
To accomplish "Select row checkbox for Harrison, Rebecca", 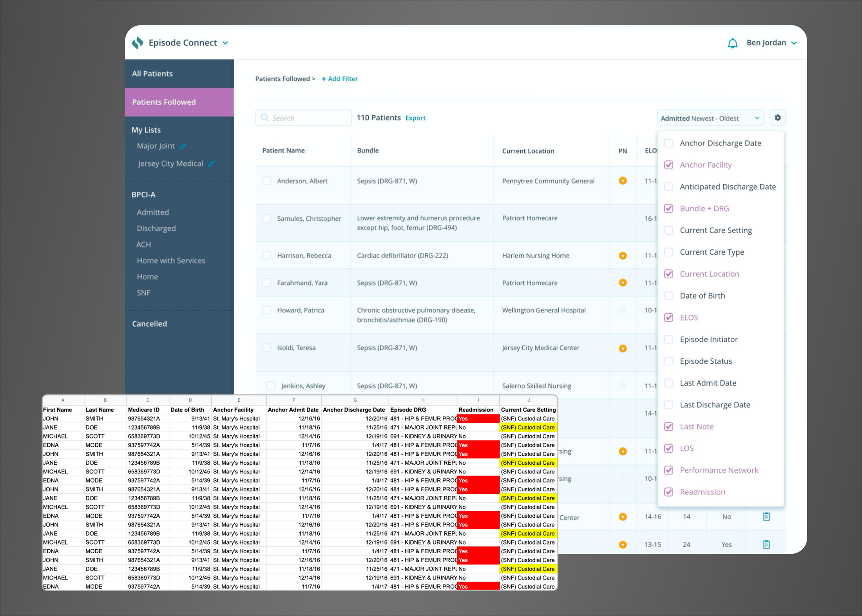I will pyautogui.click(x=266, y=255).
